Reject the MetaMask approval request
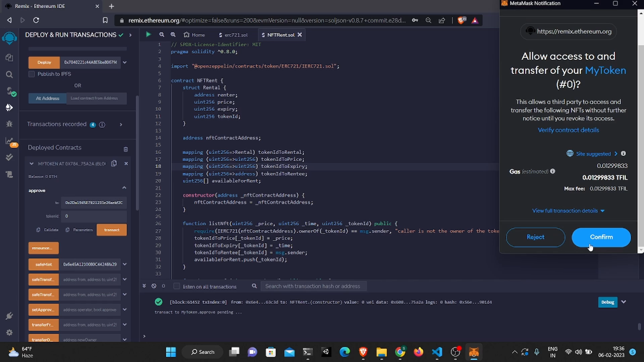Image resolution: width=644 pixels, height=362 pixels. point(535,237)
